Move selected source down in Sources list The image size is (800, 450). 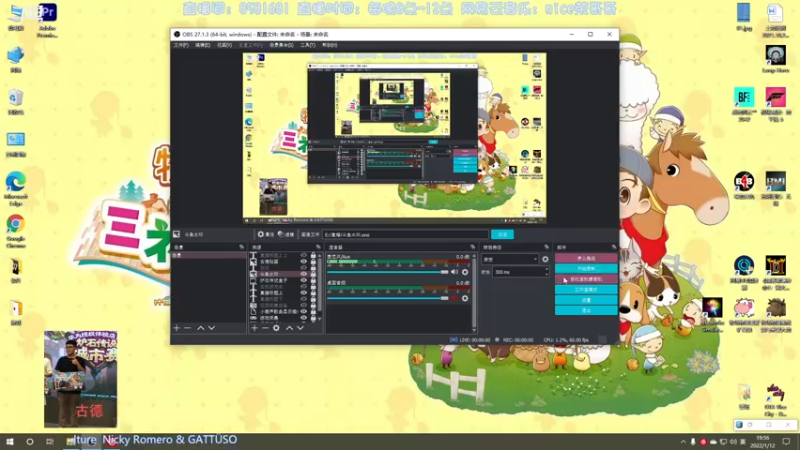301,328
